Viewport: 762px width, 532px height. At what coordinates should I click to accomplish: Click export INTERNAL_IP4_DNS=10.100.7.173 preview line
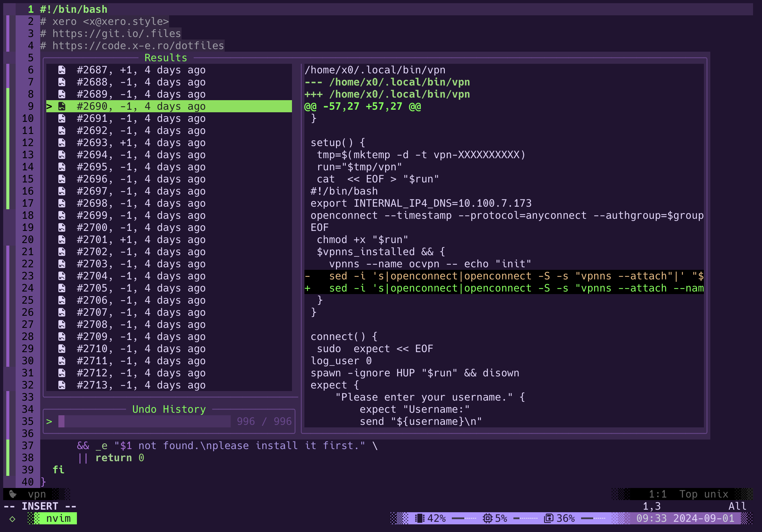tap(421, 203)
